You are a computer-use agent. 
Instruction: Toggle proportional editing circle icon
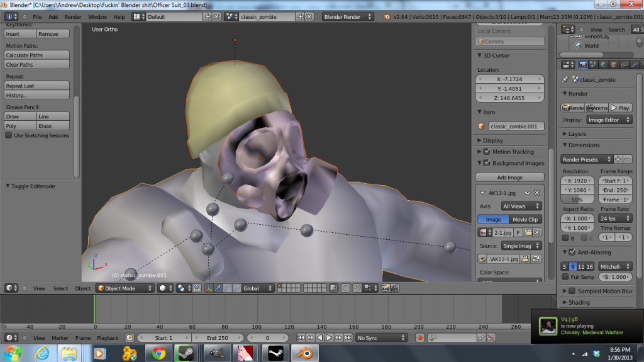click(345, 288)
